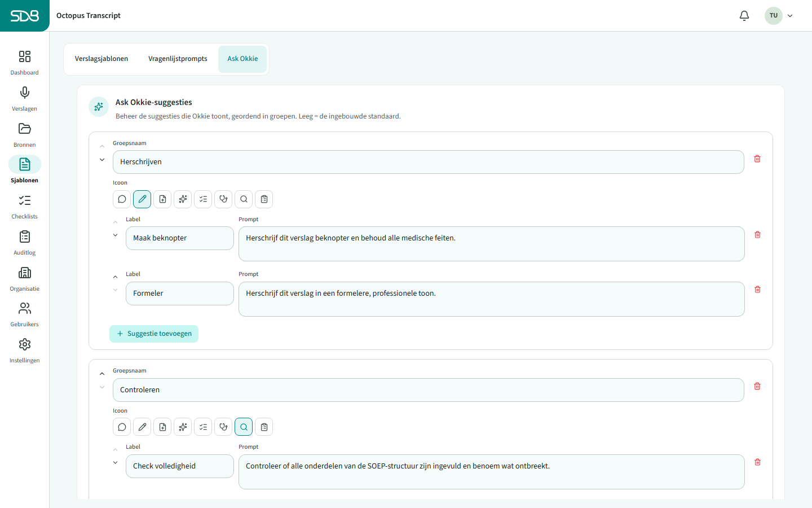Screen dimensions: 812x508
Task: Switch to Vragenlijstprompts tab
Action: click(178, 59)
